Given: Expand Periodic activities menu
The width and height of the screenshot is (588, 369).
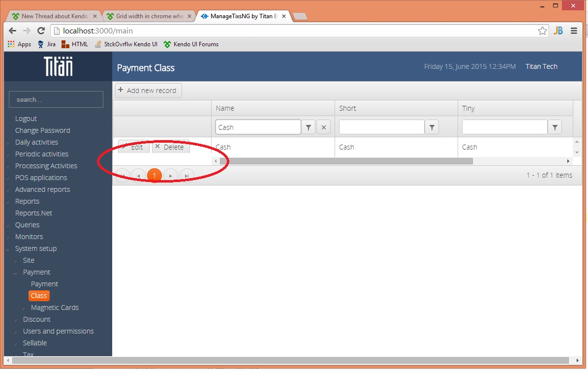Looking at the screenshot, I should point(42,154).
